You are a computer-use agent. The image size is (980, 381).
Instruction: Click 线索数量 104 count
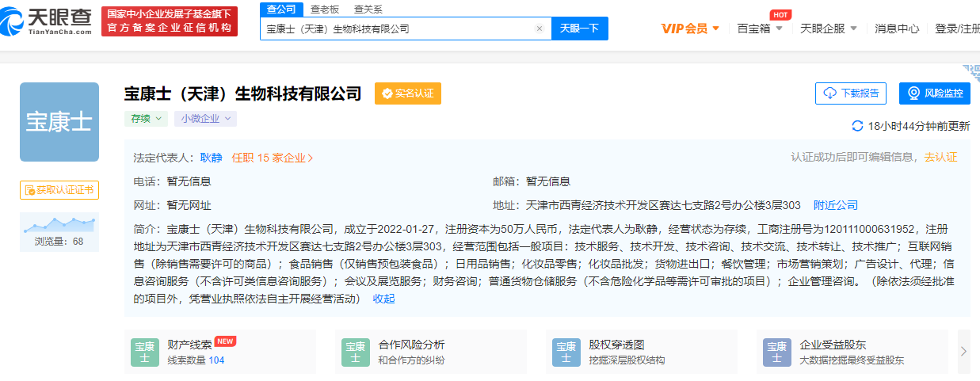pos(196,360)
